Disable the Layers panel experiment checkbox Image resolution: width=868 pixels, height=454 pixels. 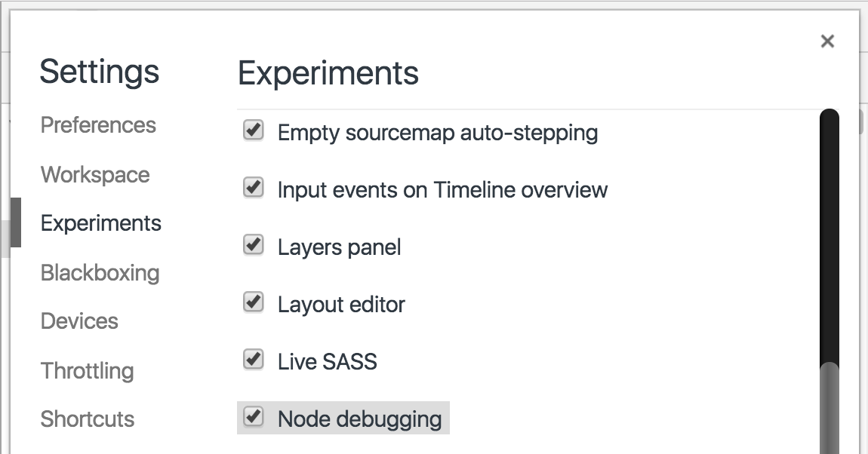click(254, 244)
